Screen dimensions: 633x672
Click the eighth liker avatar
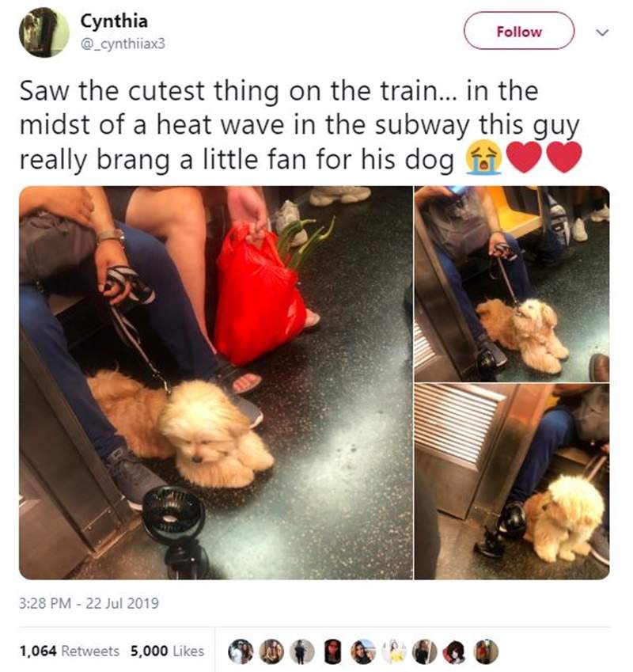(x=455, y=651)
